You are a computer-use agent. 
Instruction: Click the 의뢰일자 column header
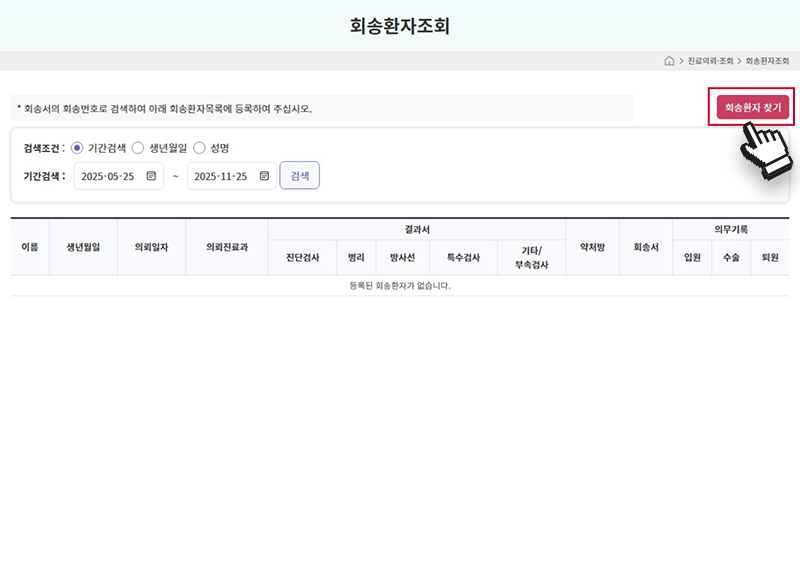[151, 246]
